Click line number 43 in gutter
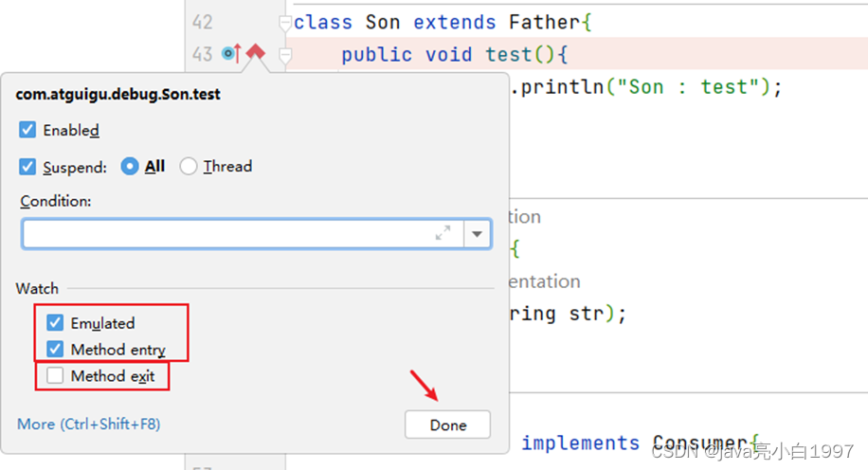Screen dimensions: 868x470 (202, 54)
